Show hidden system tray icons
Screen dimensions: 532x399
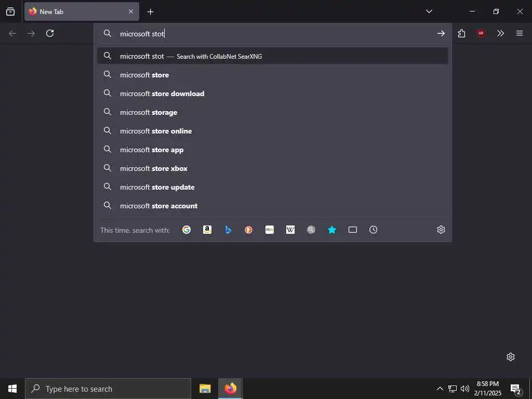click(440, 389)
